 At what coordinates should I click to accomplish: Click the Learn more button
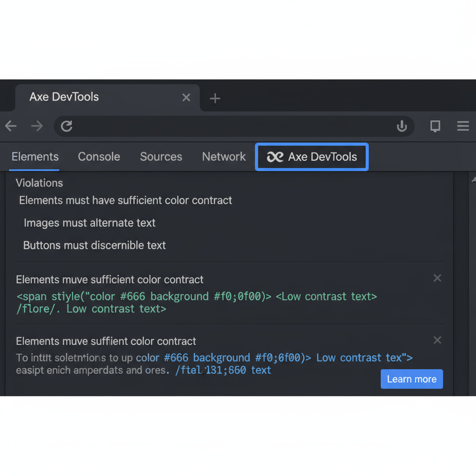[x=412, y=379]
